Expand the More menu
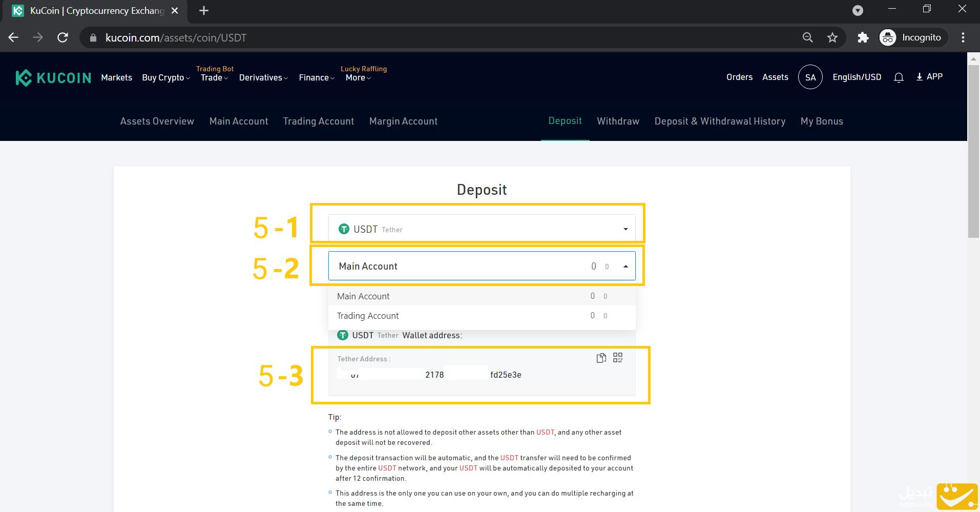 pos(358,78)
